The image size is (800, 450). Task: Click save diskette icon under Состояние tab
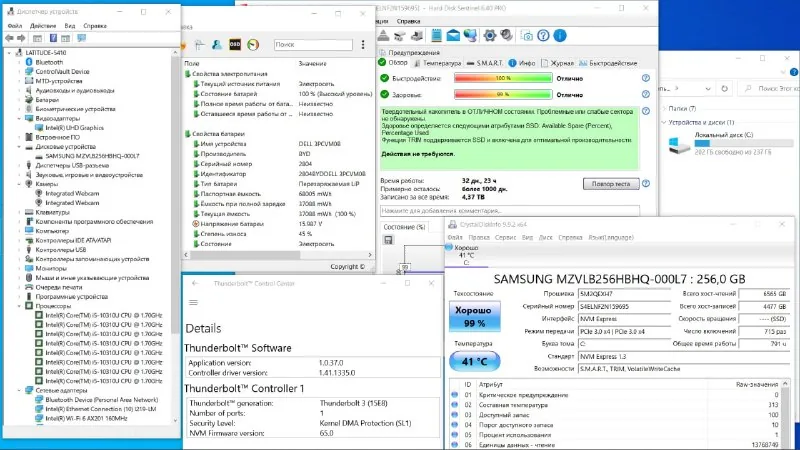pyautogui.click(x=388, y=240)
